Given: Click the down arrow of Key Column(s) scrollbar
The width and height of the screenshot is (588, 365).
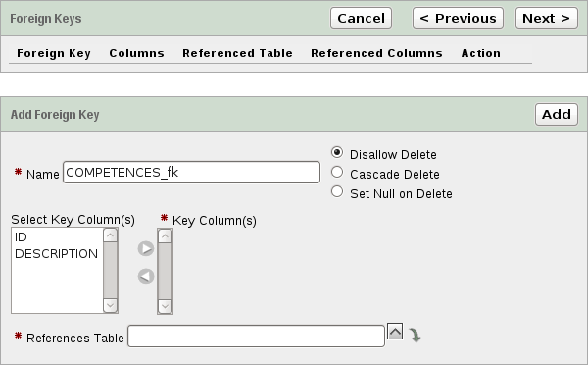Looking at the screenshot, I should 165,306.
